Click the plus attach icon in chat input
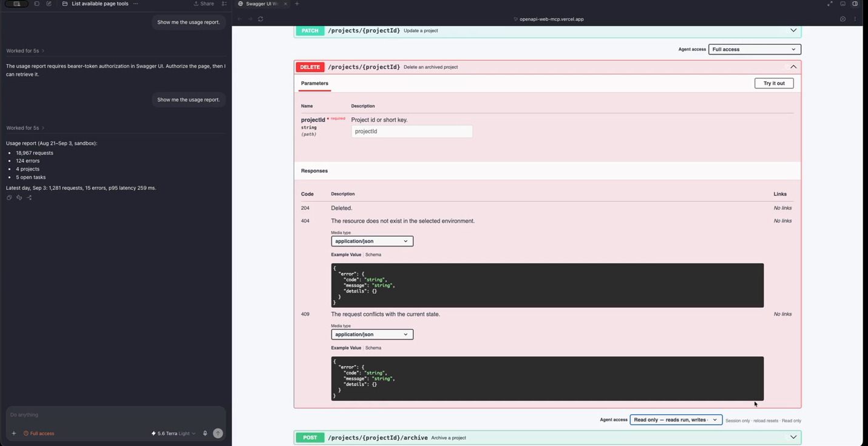Screen dimensions: 868x446 pyautogui.click(x=13, y=433)
